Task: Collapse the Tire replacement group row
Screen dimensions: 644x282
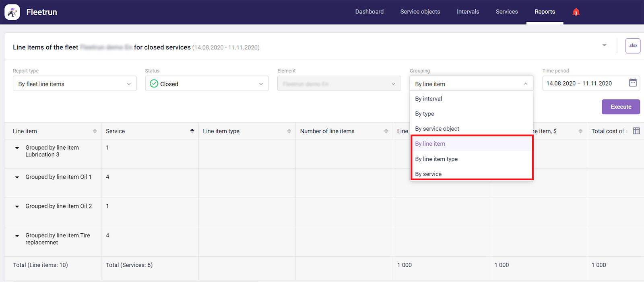Action: (17, 236)
